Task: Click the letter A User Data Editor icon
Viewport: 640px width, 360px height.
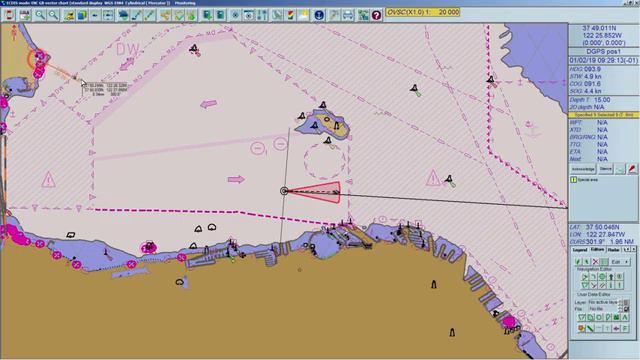Action: point(625,317)
